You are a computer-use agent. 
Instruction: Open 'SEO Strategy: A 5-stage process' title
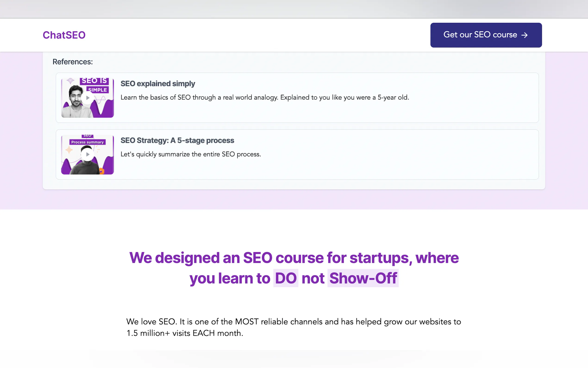point(177,140)
